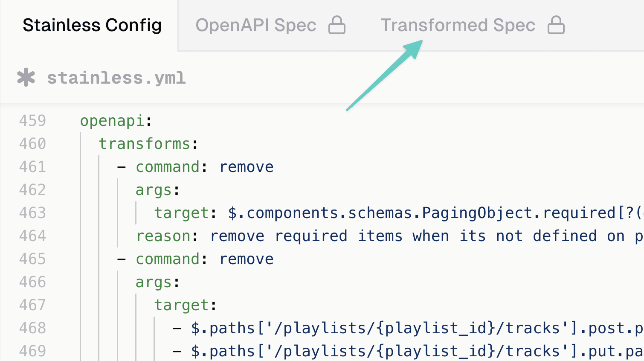Click line number 469 in the gutter

tap(32, 351)
